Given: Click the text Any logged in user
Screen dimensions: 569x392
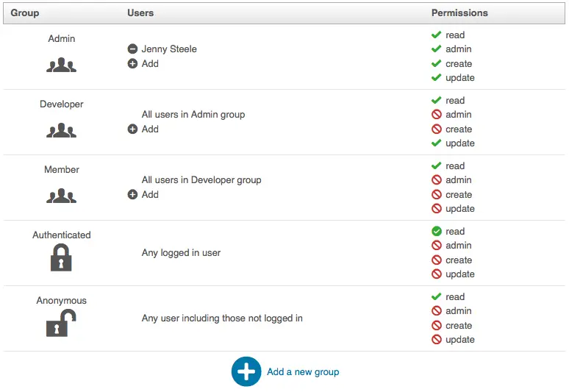Looking at the screenshot, I should coord(181,253).
